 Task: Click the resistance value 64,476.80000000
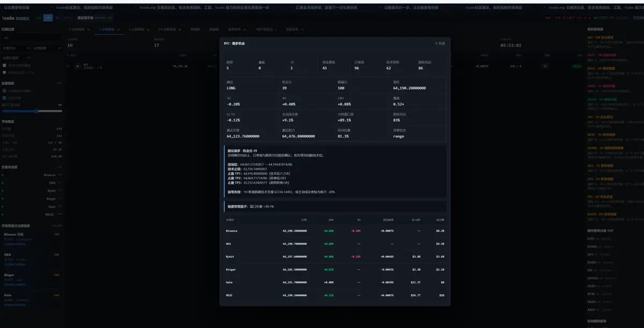[x=298, y=136]
